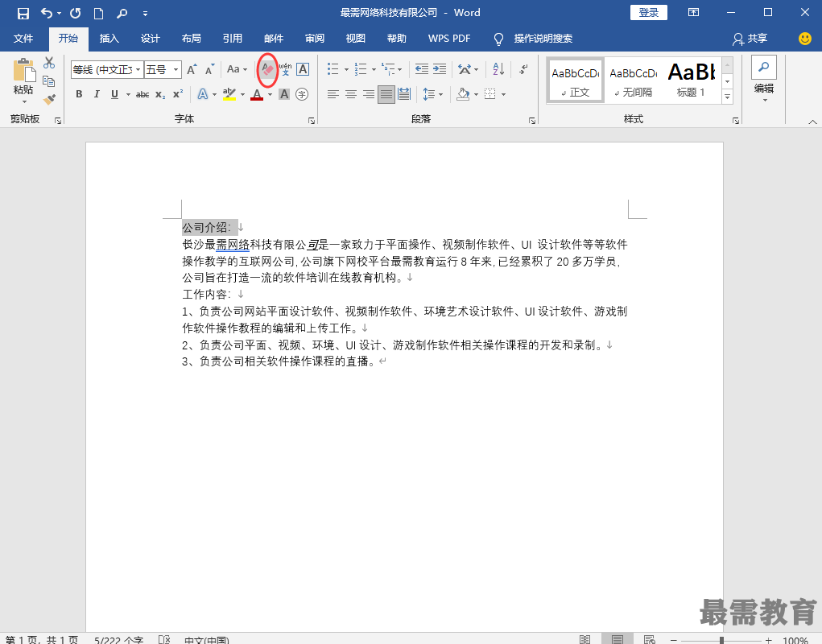The image size is (822, 644).
Task: Collapse the ribbon with the chevron
Action: 812,122
